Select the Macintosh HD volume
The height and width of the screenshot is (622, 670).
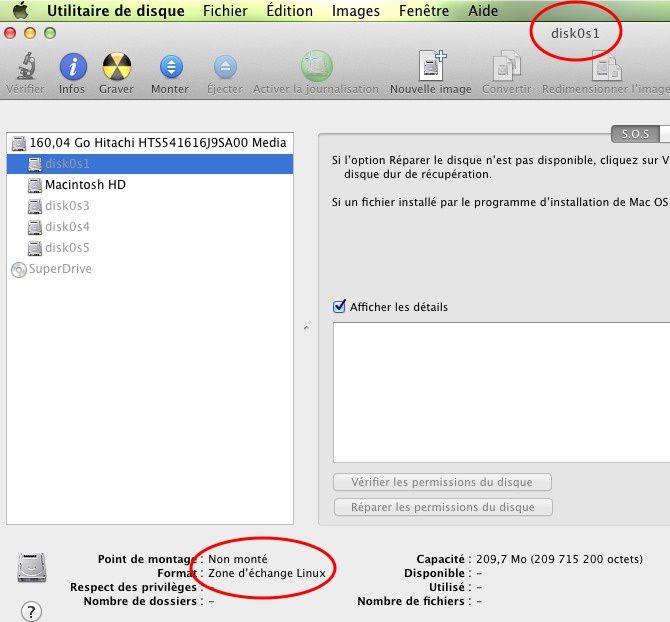tap(85, 185)
